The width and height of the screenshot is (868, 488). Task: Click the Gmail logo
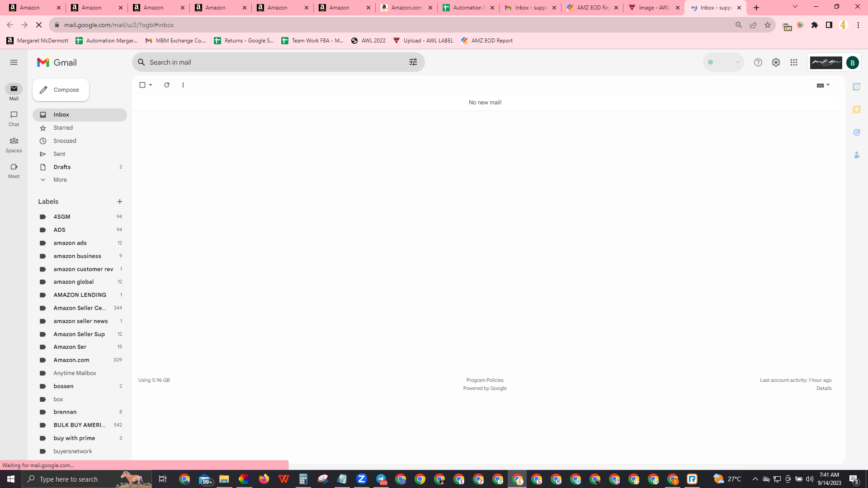(57, 62)
